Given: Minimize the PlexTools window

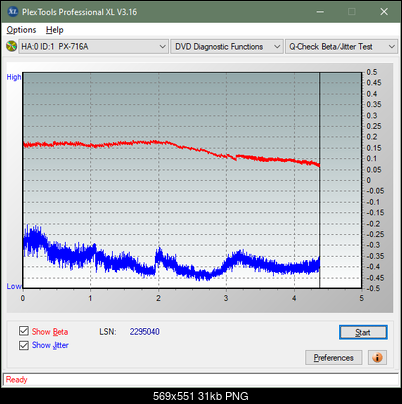Looking at the screenshot, I should tap(320, 12).
